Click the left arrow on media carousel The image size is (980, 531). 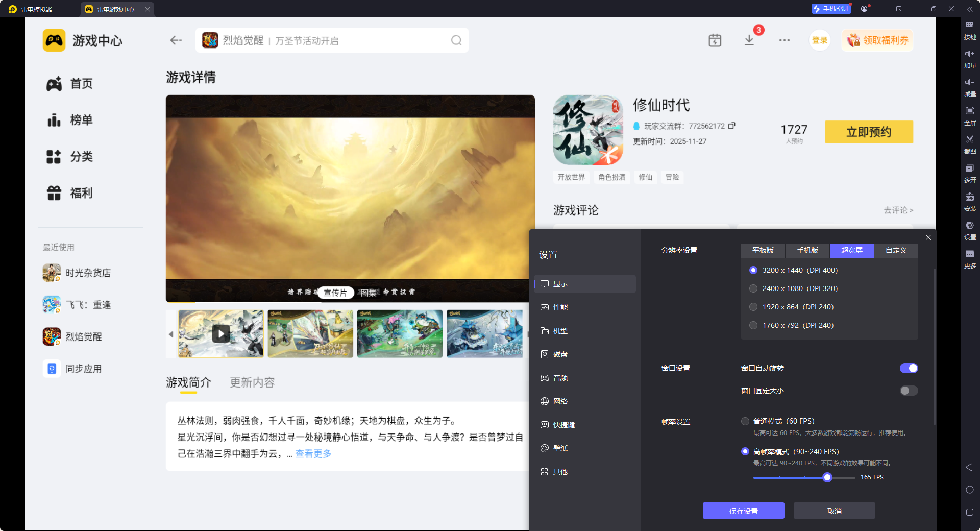point(171,334)
